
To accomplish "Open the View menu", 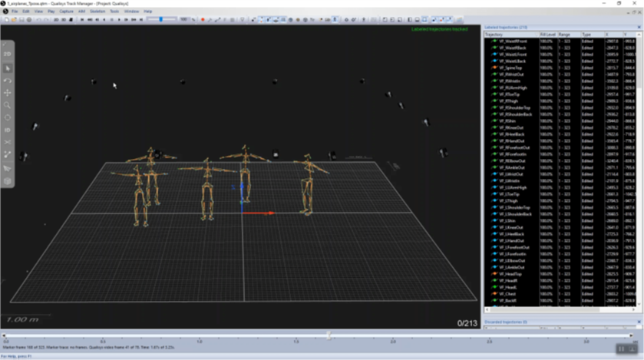I will tap(38, 12).
